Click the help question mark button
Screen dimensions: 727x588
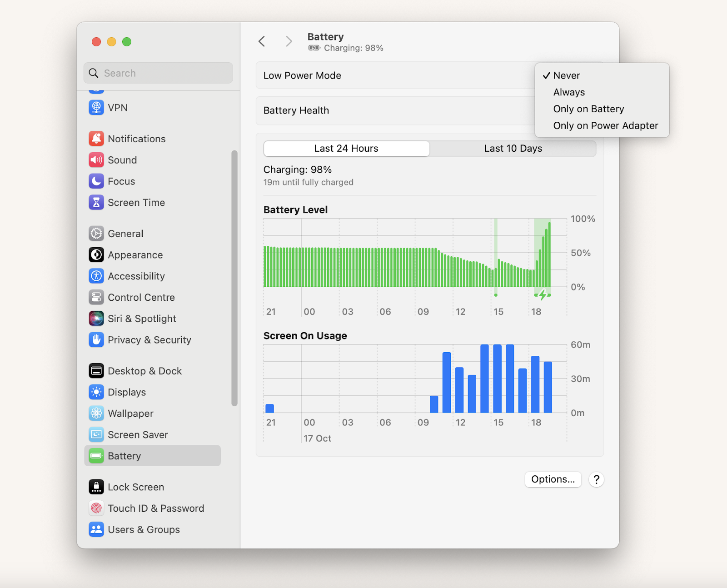click(x=596, y=479)
